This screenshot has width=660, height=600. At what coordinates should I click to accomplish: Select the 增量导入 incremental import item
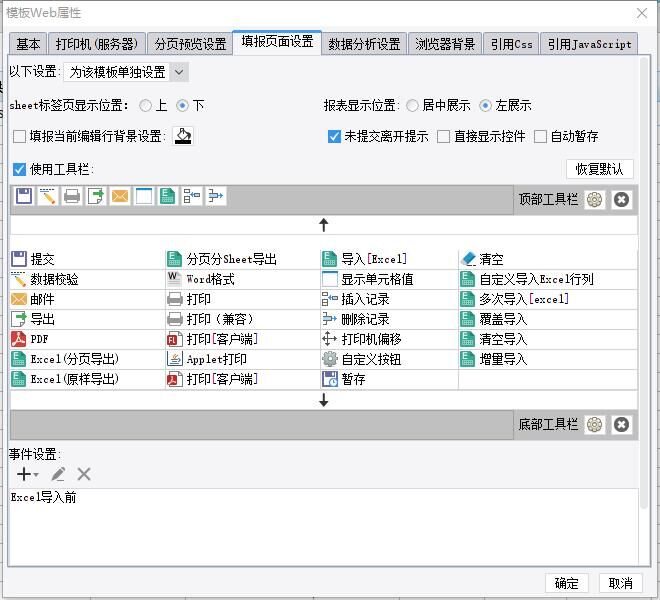548,359
